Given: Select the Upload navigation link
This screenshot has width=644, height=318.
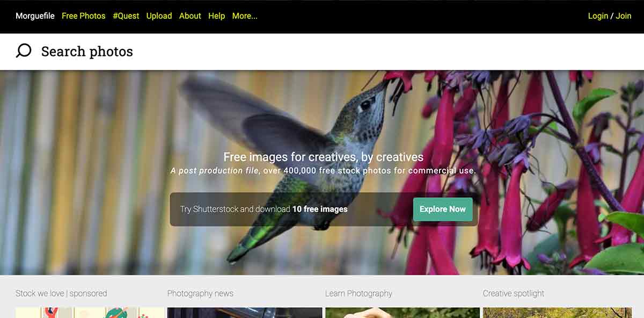Looking at the screenshot, I should coord(159,16).
